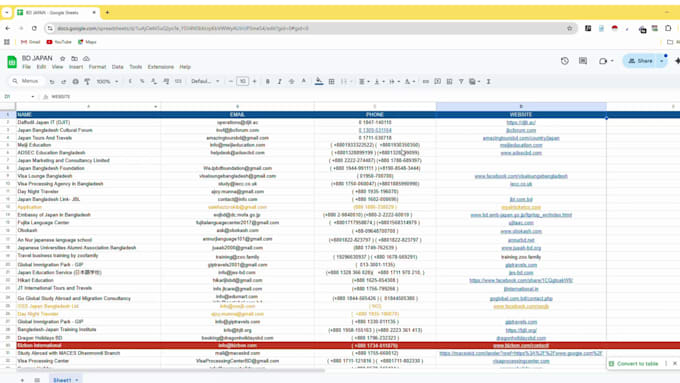Click the Print icon
The image size is (680, 383).
pos(75,82)
